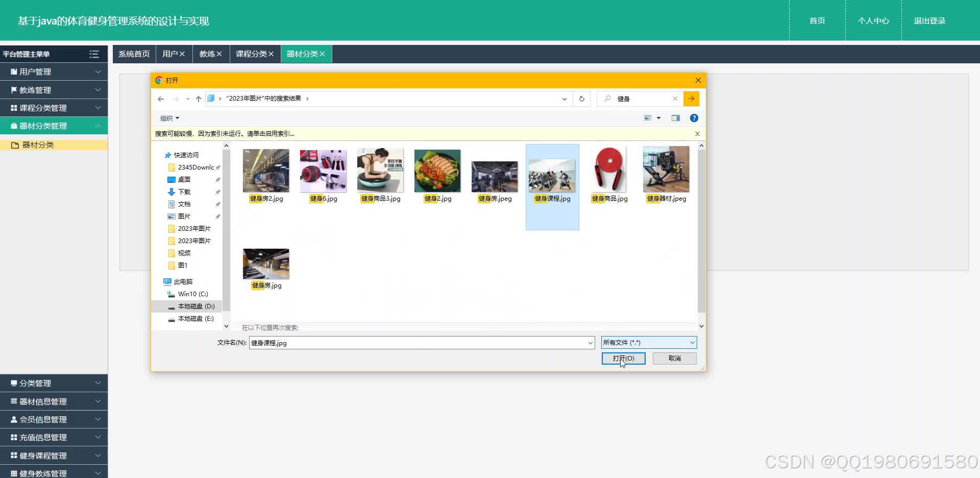Expand 器材信息管理 sidebar menu
Screen dimensions: 980x478
(54, 401)
